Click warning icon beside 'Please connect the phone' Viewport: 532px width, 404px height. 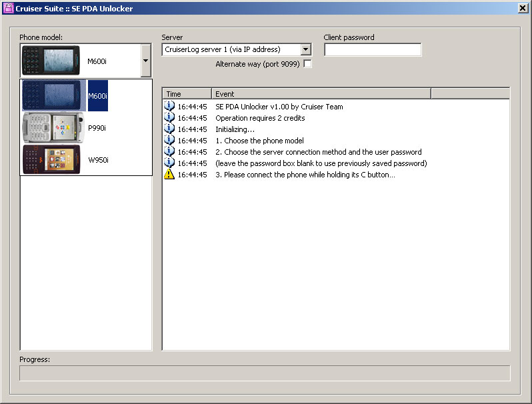[169, 174]
